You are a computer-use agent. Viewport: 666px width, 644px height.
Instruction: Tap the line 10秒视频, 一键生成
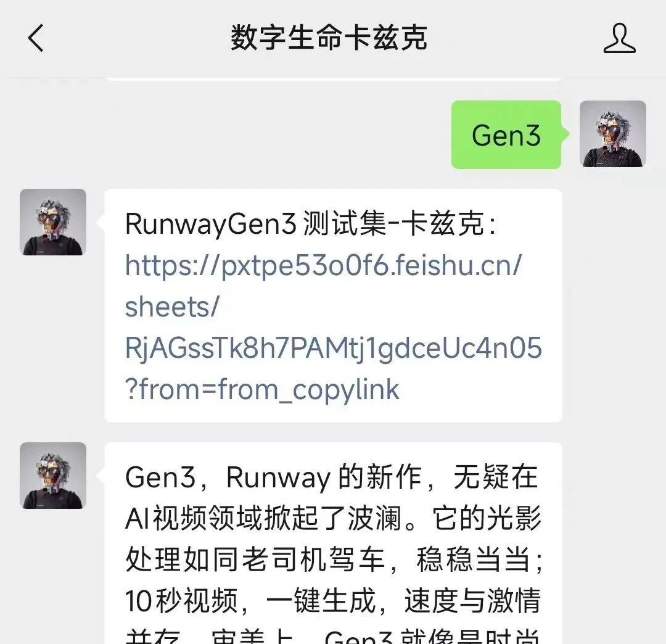point(334,601)
